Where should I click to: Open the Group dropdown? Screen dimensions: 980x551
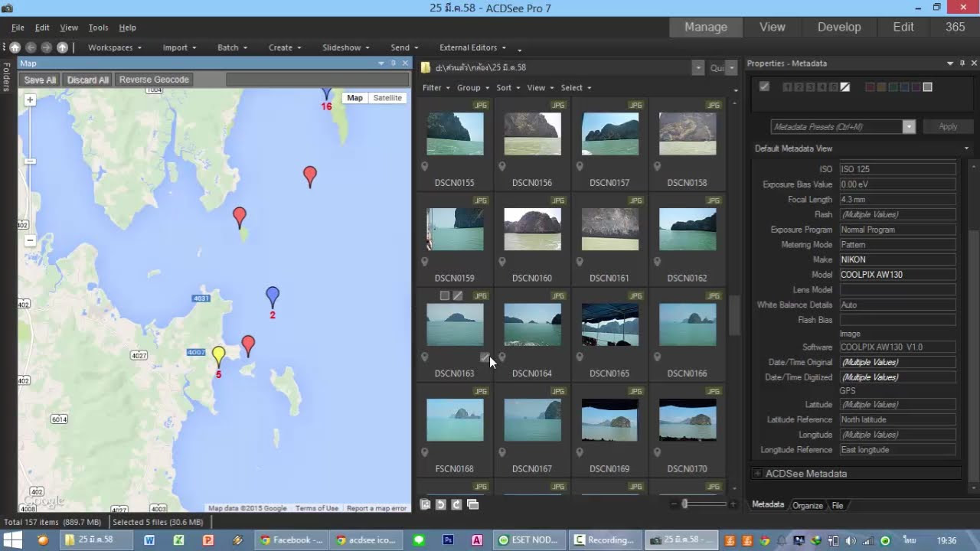(x=472, y=87)
